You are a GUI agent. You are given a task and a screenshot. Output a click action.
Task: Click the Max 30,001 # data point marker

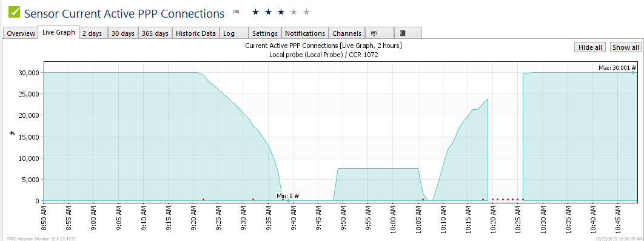pos(633,72)
